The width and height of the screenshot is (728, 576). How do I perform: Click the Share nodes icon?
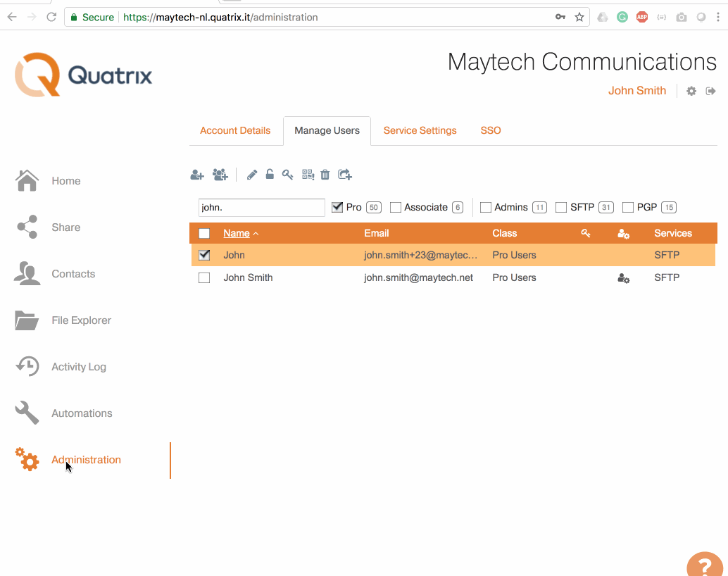[x=27, y=227]
